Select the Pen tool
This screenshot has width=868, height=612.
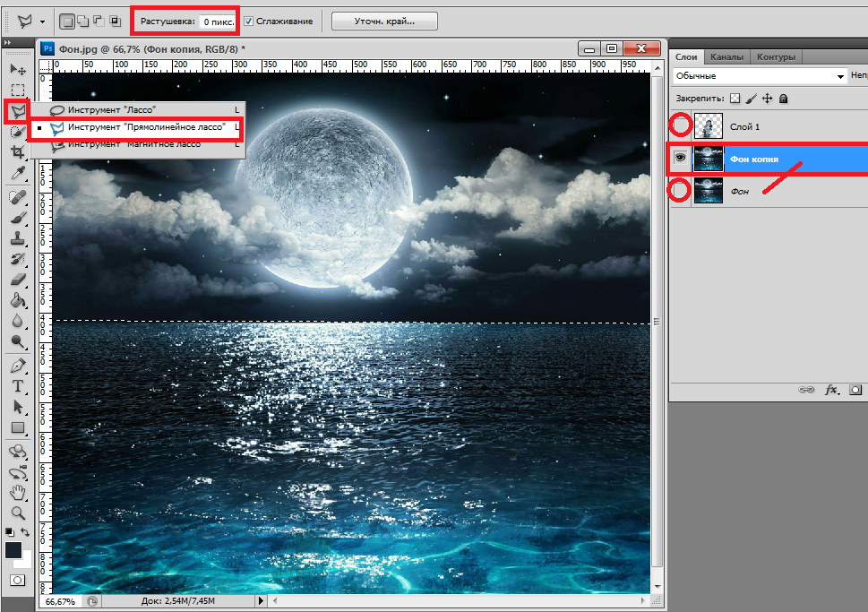pos(17,366)
